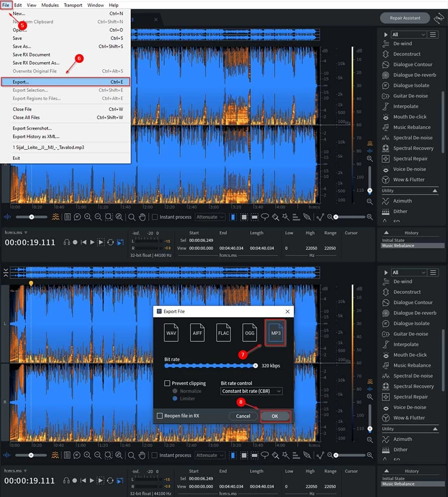448x497 pixels.
Task: Open the Bit rate control dropdown
Action: coord(251,391)
